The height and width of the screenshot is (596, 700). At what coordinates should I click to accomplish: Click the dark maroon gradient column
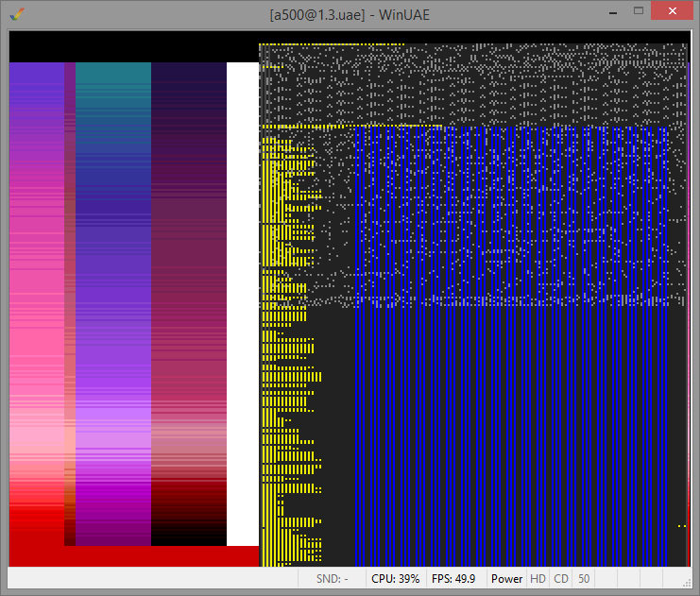[x=188, y=303]
